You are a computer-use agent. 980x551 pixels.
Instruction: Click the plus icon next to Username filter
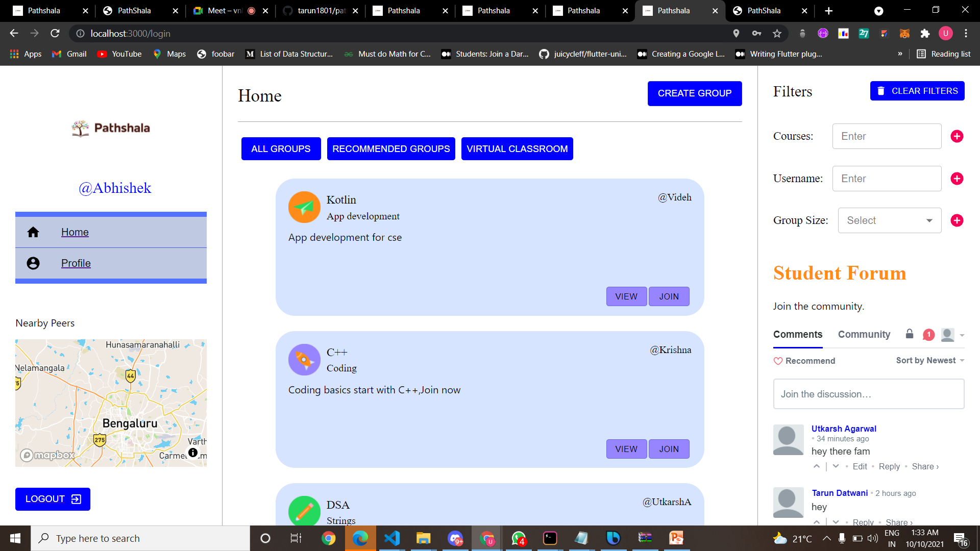pyautogui.click(x=957, y=179)
